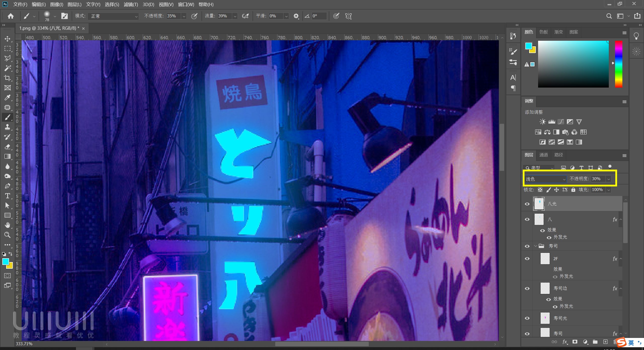This screenshot has height=350, width=644.
Task: Select the Move tool
Action: click(8, 39)
